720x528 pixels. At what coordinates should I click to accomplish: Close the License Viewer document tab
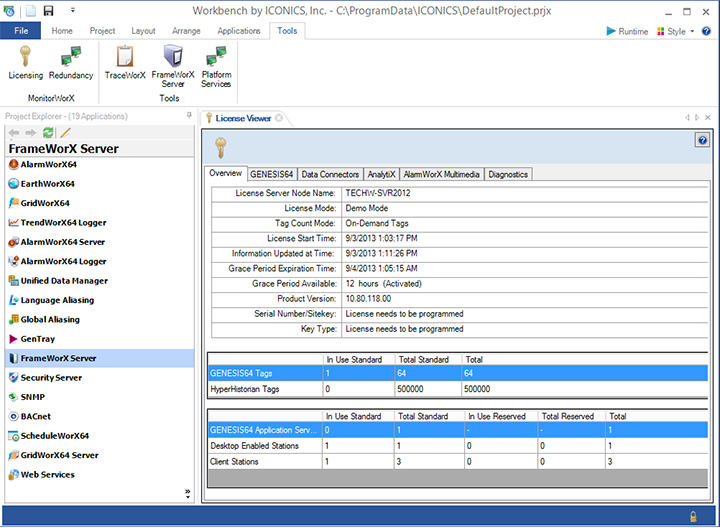coord(280,118)
